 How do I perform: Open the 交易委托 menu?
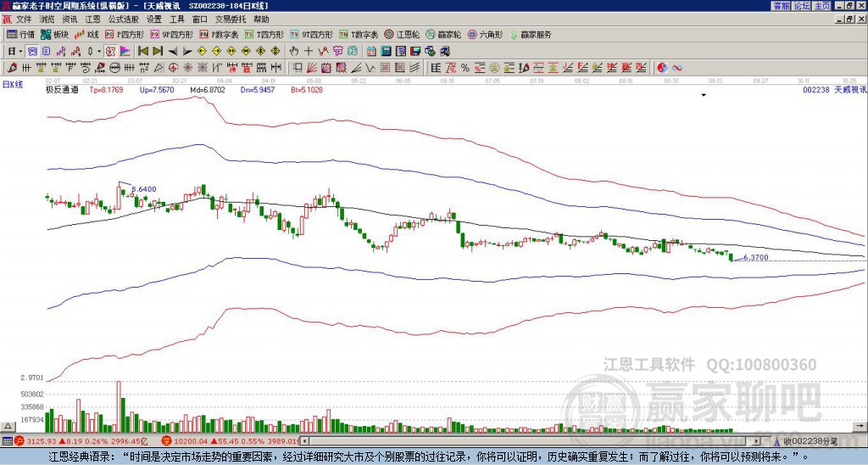(x=231, y=20)
